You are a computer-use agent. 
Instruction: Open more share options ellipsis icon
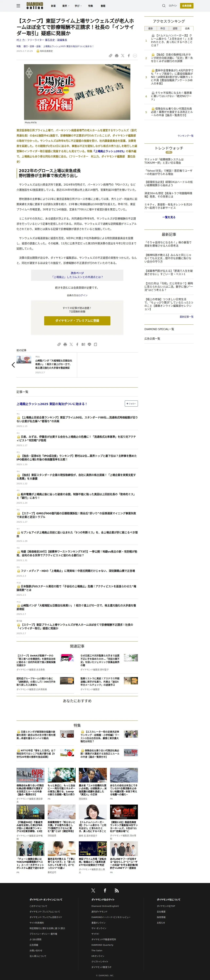135,56
